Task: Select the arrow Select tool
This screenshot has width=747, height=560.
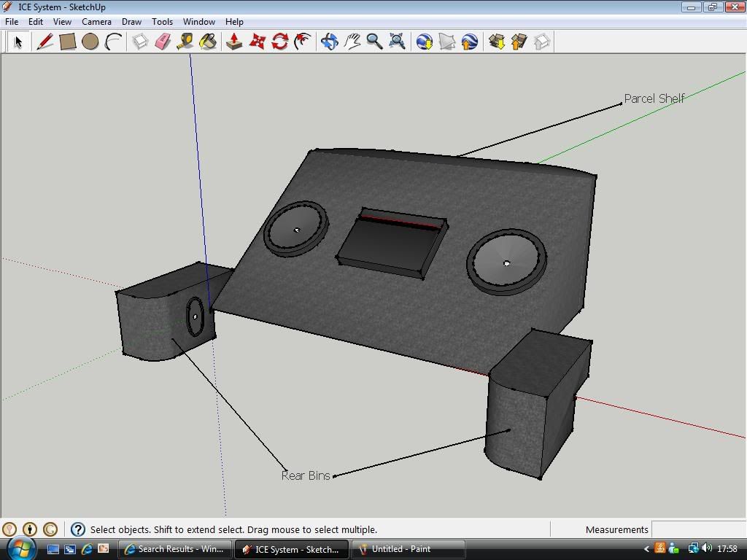Action: [x=18, y=42]
